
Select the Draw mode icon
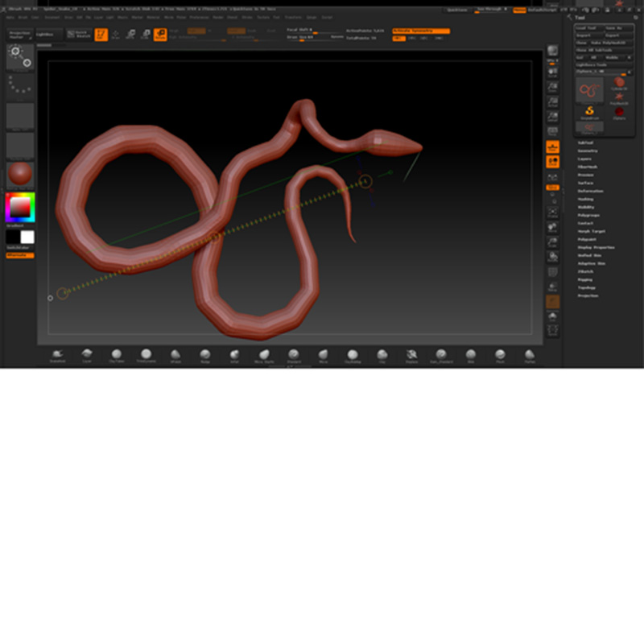(116, 35)
